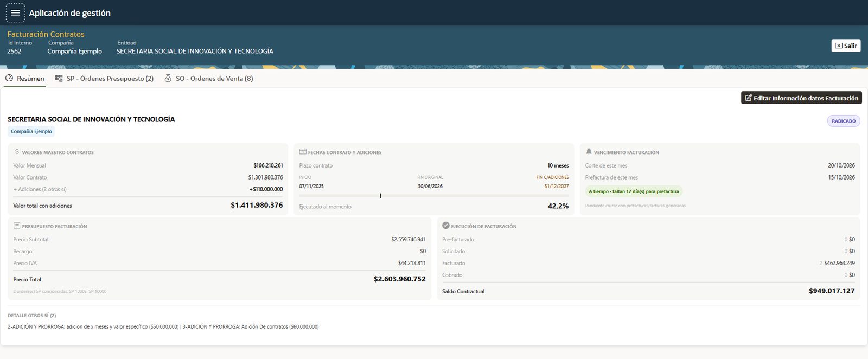868x359 pixels.
Task: Click the Precio Subtotal amount $2.559.746.941
Action: click(x=409, y=239)
